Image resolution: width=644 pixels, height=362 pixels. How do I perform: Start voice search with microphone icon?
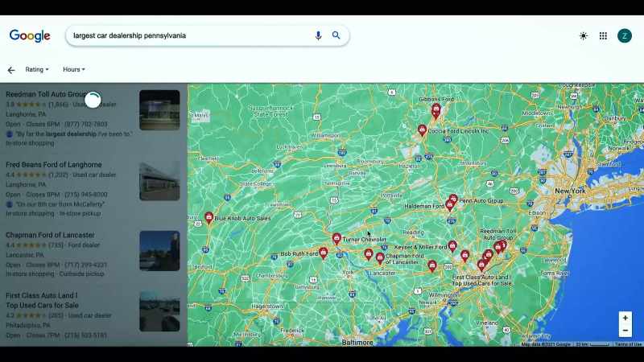(318, 35)
